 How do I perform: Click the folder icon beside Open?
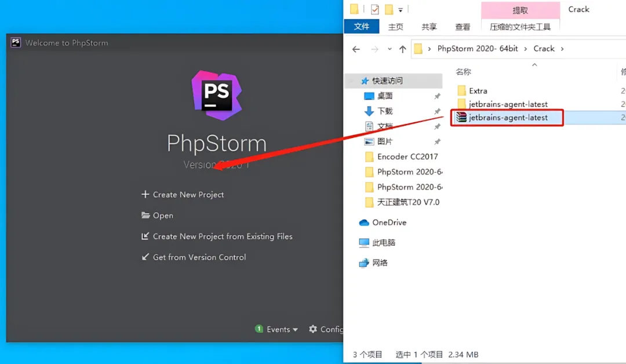[x=145, y=215]
